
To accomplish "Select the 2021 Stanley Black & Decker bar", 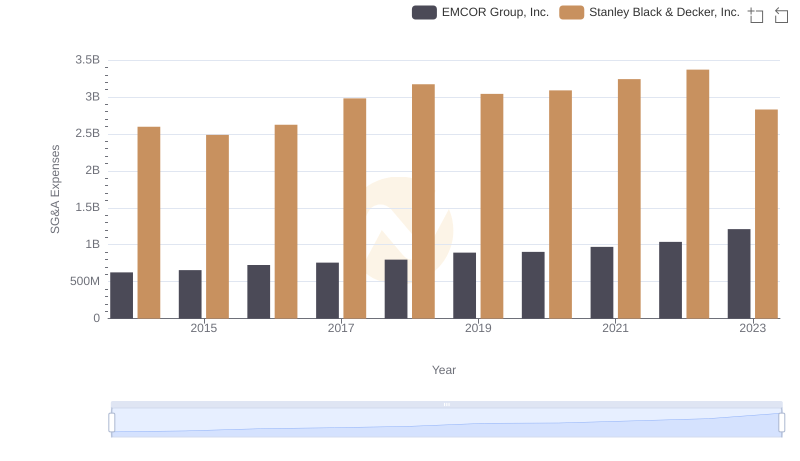I will 629,199.
